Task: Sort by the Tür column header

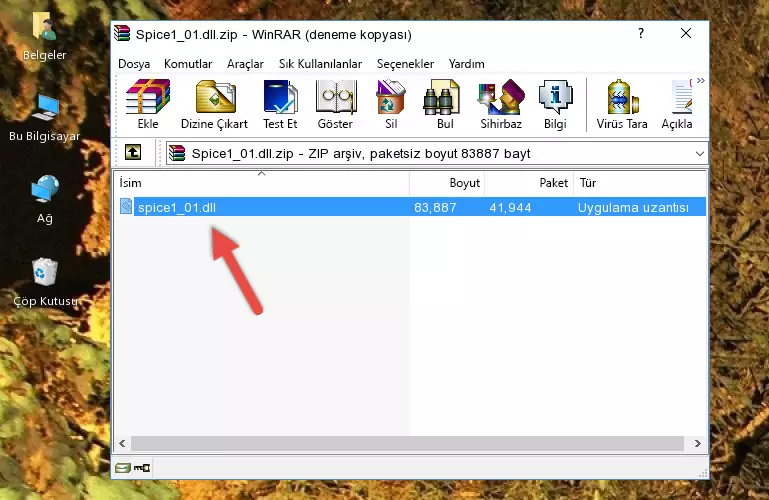Action: click(x=640, y=183)
